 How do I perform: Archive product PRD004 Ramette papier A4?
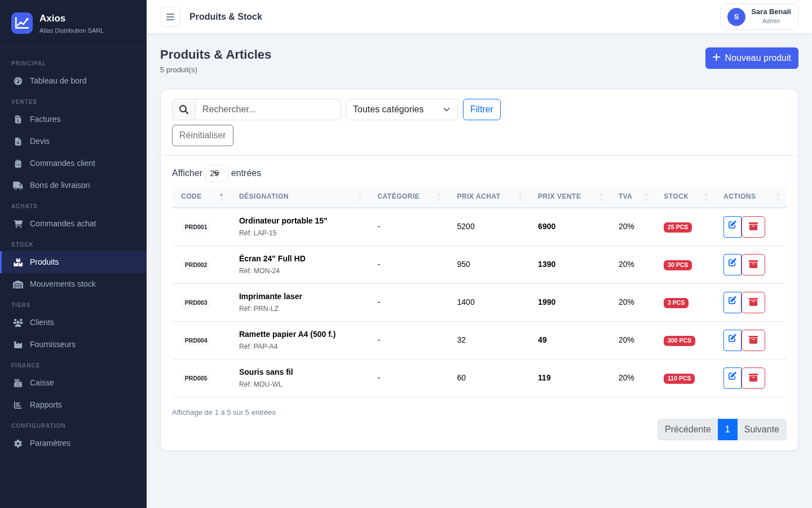tap(753, 340)
